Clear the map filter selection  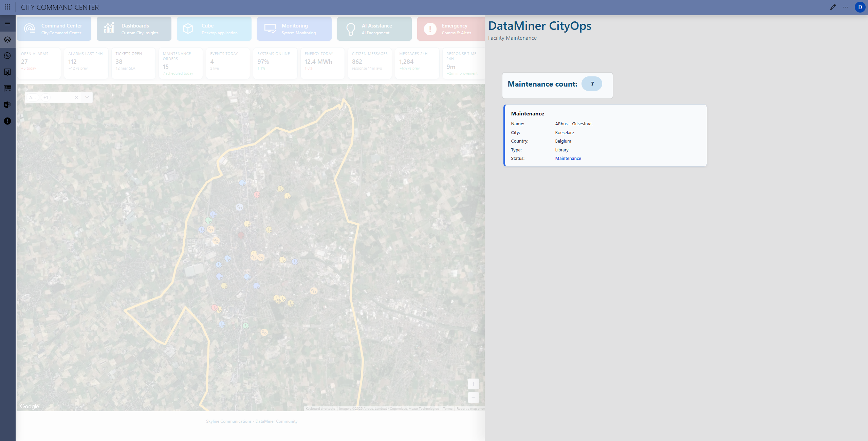tap(76, 97)
